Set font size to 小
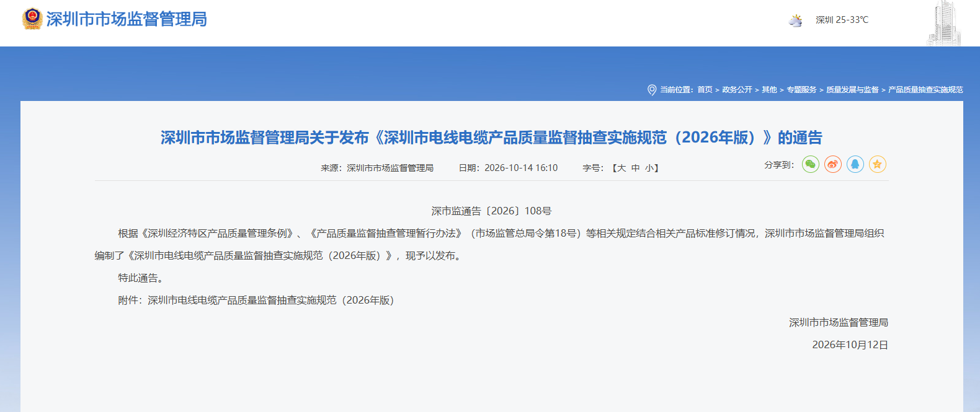The width and height of the screenshot is (980, 412). [649, 168]
